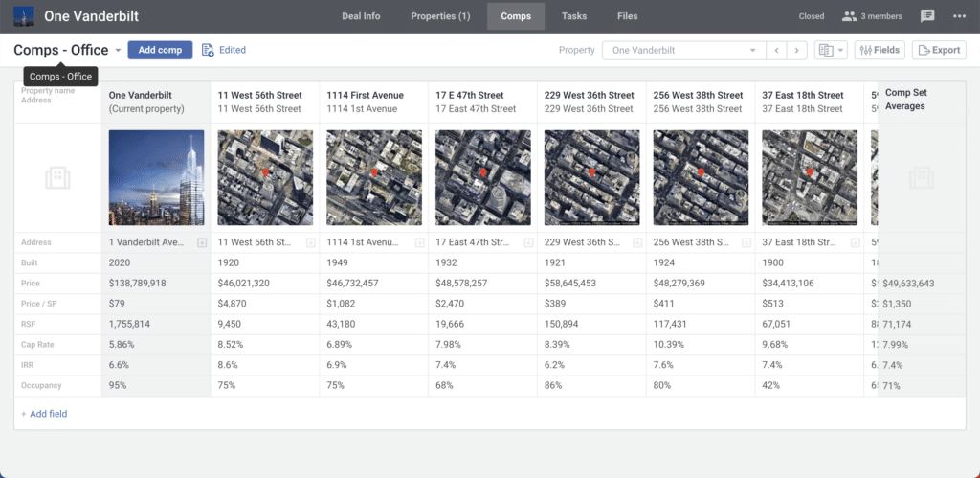Switch to the Tasks tab
The height and width of the screenshot is (478, 980).
(x=574, y=16)
